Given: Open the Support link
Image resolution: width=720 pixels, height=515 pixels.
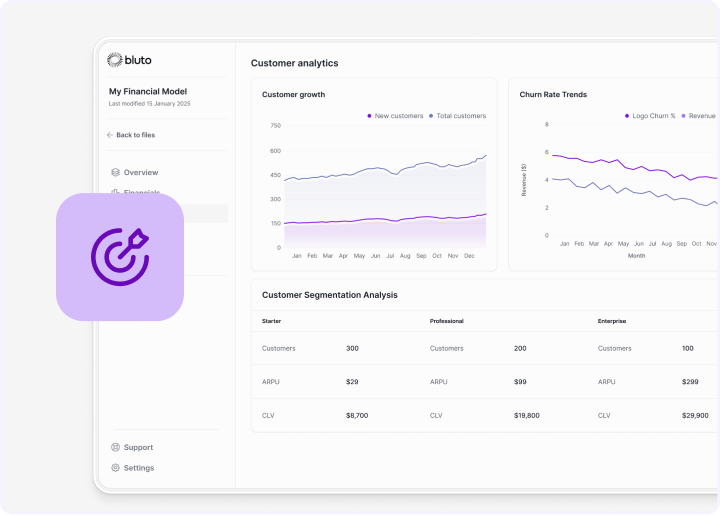Looking at the screenshot, I should [x=138, y=448].
